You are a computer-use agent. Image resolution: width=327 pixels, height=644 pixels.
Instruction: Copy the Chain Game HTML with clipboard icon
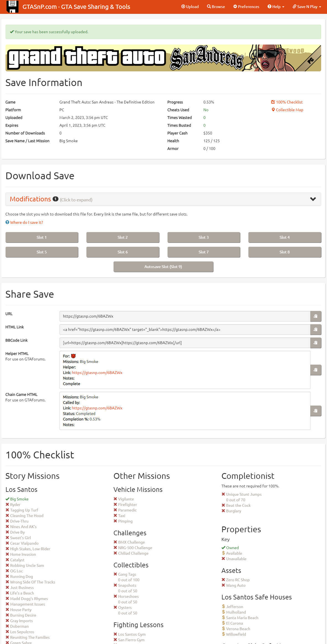tap(316, 411)
